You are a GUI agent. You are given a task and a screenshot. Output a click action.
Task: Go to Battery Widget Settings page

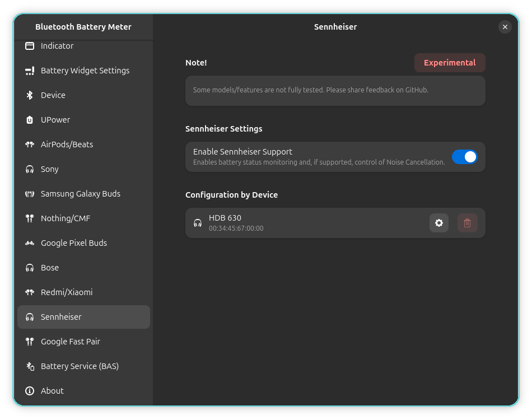click(x=83, y=71)
